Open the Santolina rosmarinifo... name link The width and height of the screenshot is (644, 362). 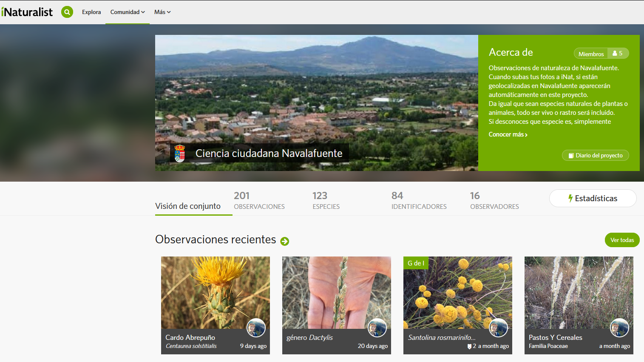[x=442, y=337]
